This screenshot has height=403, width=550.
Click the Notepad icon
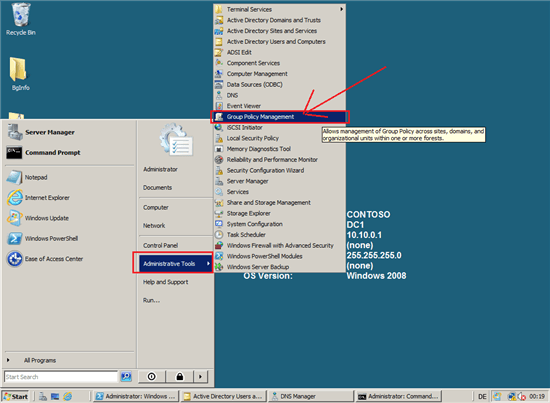(x=15, y=177)
